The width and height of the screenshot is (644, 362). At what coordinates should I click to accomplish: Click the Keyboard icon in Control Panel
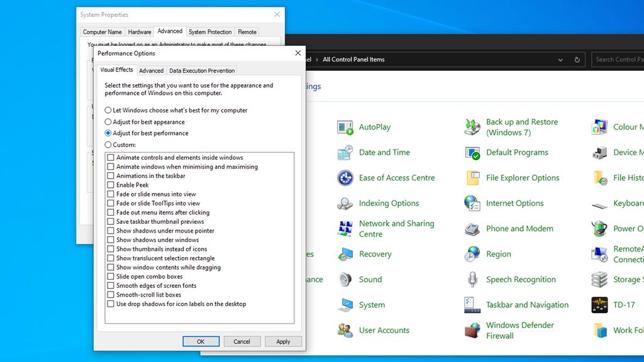click(599, 204)
